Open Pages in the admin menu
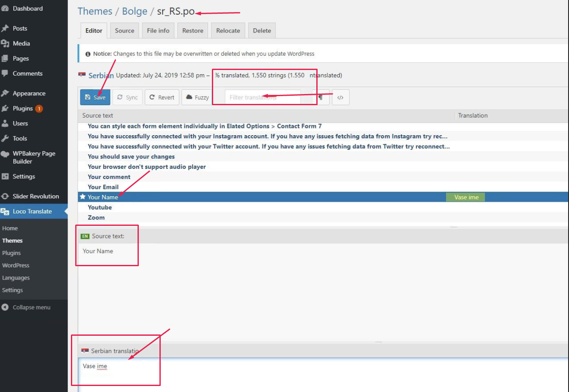Image resolution: width=569 pixels, height=392 pixels. tap(21, 58)
